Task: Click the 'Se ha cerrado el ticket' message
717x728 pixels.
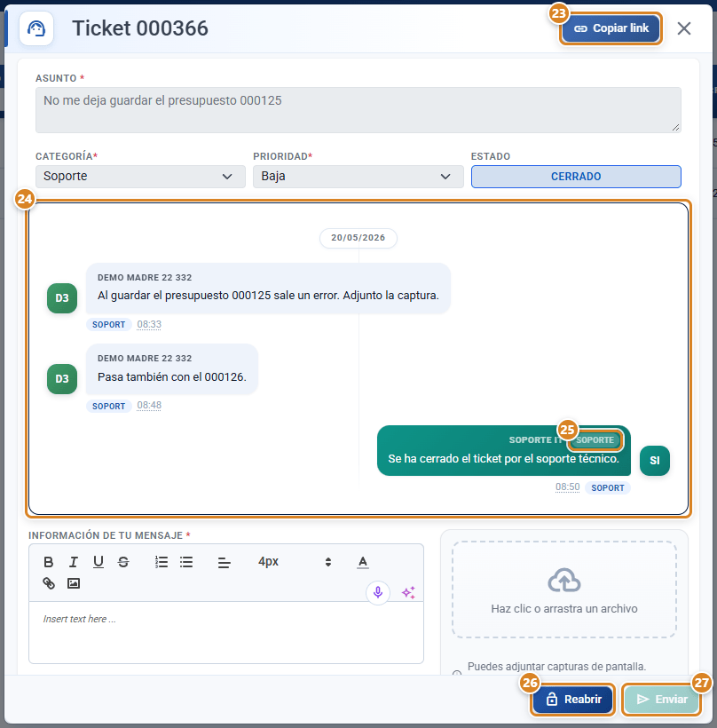Action: click(x=503, y=451)
